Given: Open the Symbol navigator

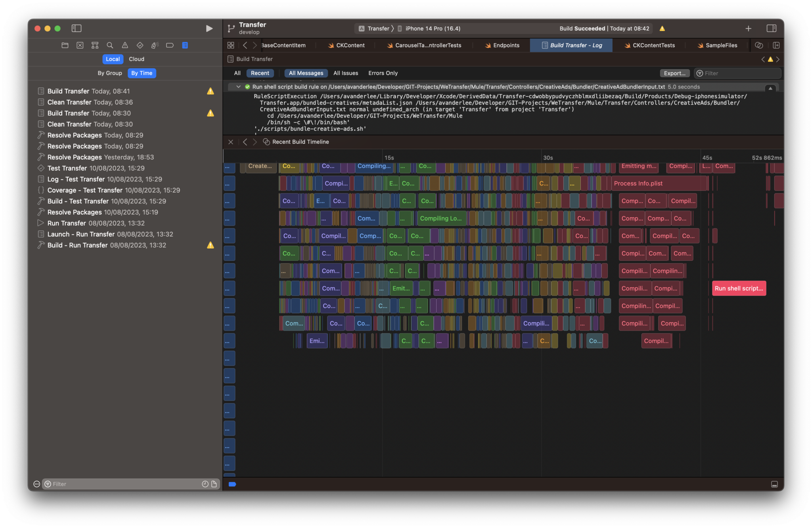Looking at the screenshot, I should click(95, 45).
